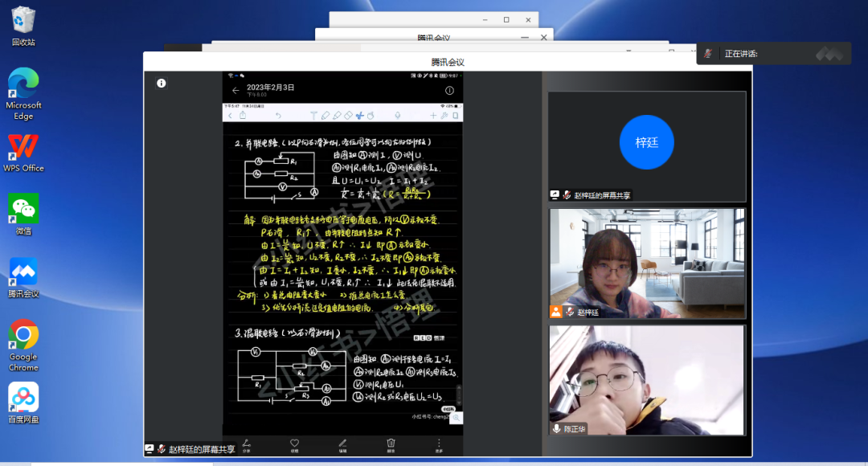Image resolution: width=868 pixels, height=466 pixels.
Task: Click the circled info icon on note header
Action: click(449, 91)
